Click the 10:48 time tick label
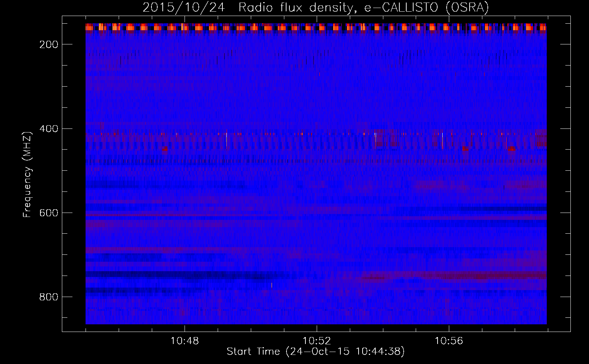This screenshot has width=589, height=364. coord(185,341)
